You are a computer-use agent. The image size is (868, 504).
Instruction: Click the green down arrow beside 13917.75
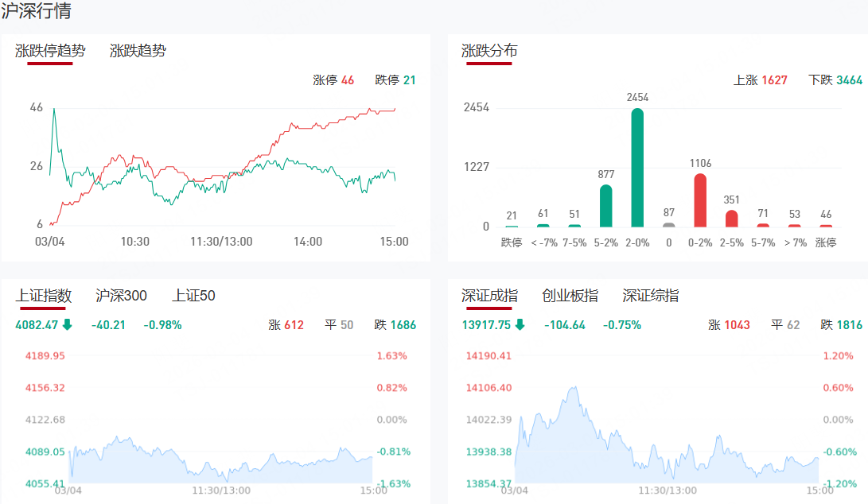[520, 324]
